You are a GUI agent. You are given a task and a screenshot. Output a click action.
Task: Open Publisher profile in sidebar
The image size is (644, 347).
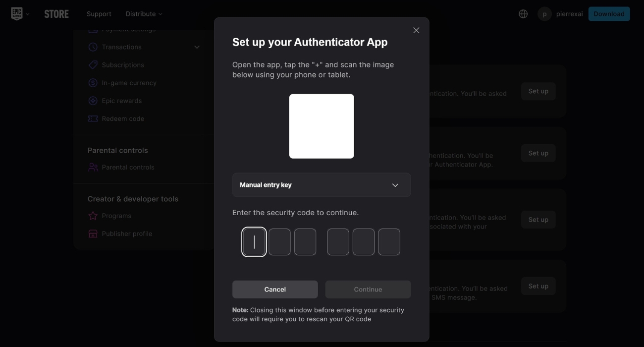click(127, 233)
